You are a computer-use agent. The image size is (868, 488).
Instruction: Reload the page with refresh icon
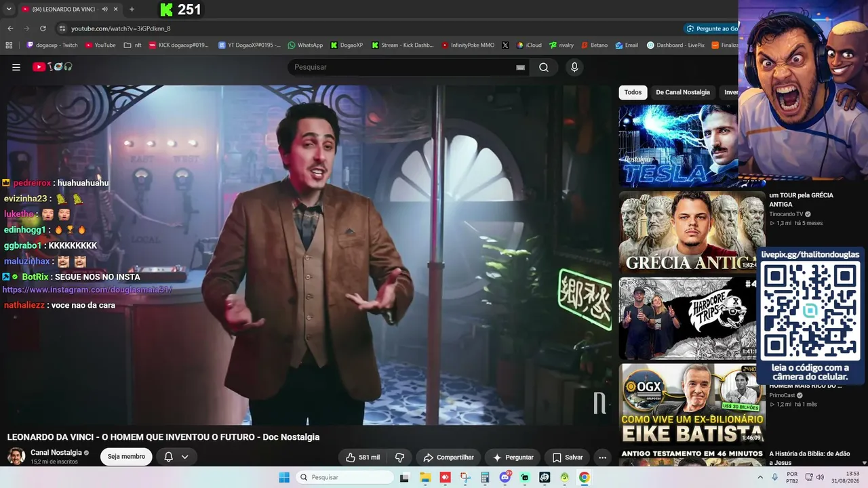pyautogui.click(x=43, y=28)
